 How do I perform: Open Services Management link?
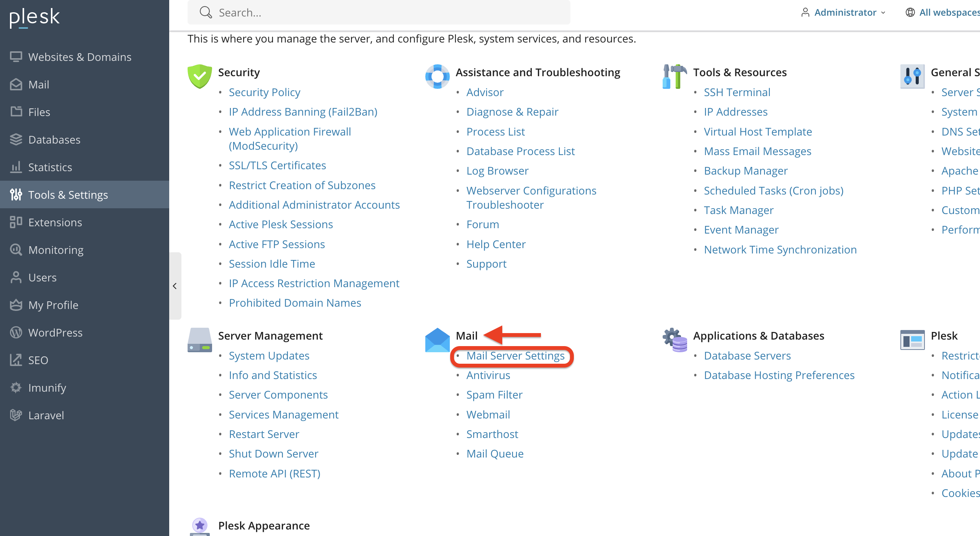click(284, 415)
